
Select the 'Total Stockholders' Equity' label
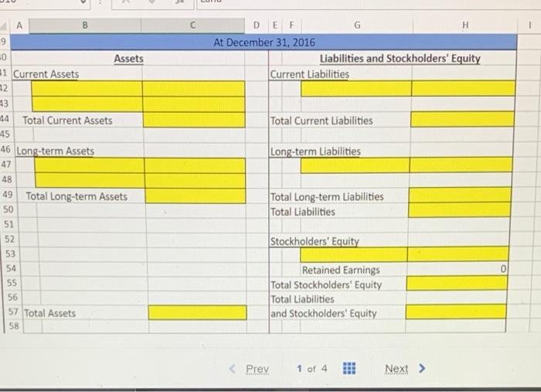pos(326,285)
